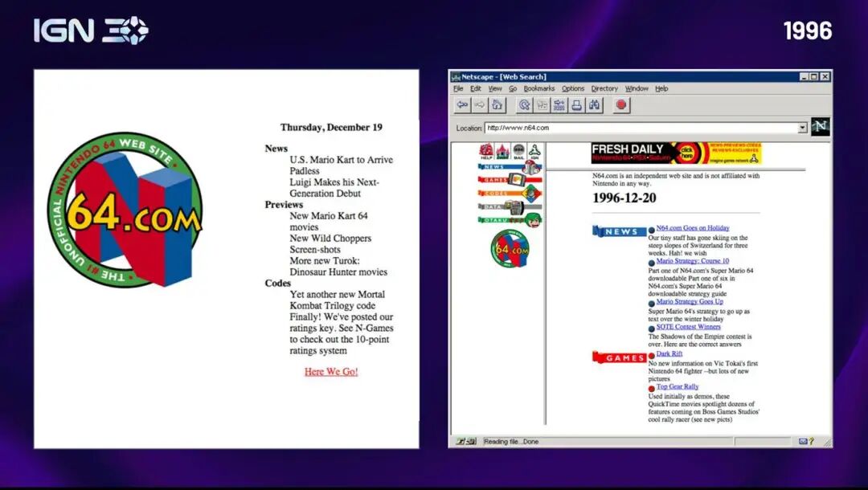Click the FRESH DAILY banner ad
Viewport: 868px width, 490px height.
(677, 153)
